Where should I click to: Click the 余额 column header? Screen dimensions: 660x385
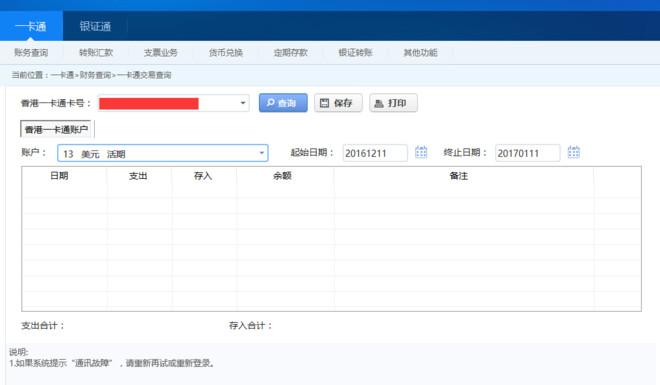point(282,176)
